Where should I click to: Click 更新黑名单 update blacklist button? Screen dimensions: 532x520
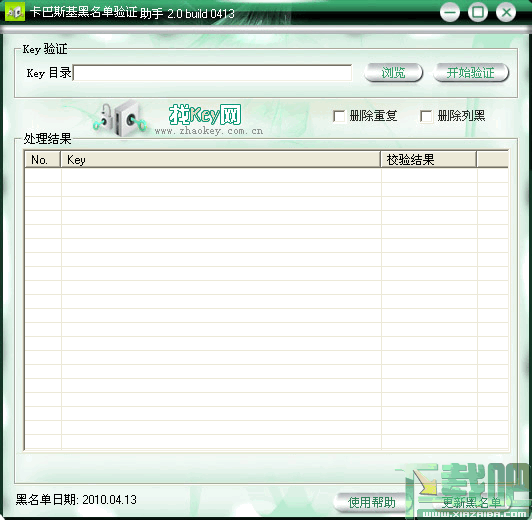pyautogui.click(x=471, y=502)
